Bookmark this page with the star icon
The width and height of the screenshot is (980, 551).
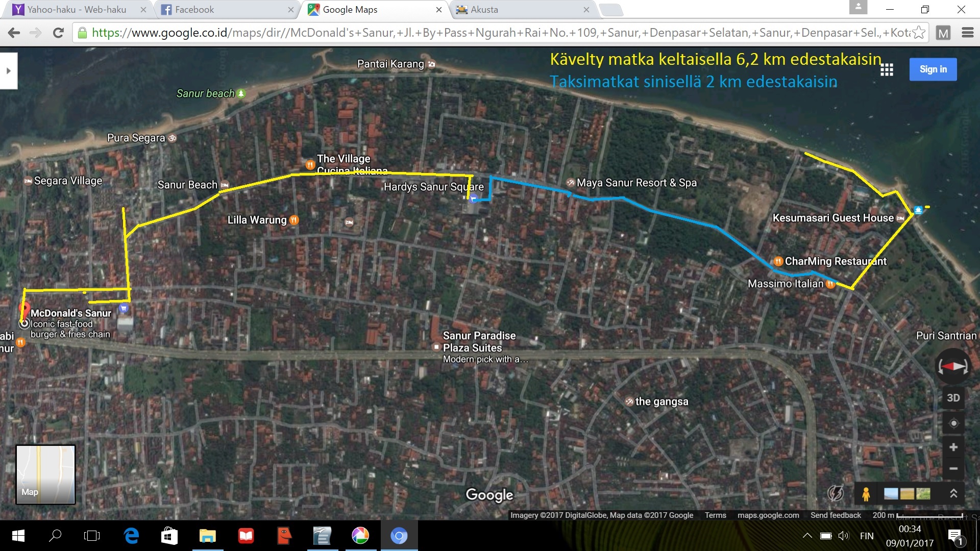coord(919,33)
